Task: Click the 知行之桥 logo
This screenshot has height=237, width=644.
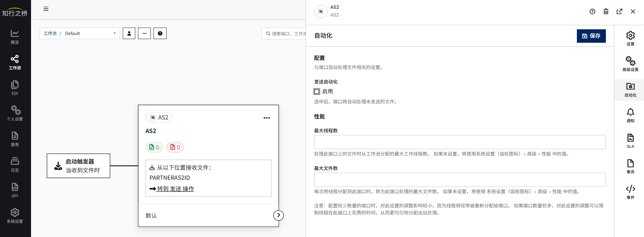Action: click(x=15, y=12)
